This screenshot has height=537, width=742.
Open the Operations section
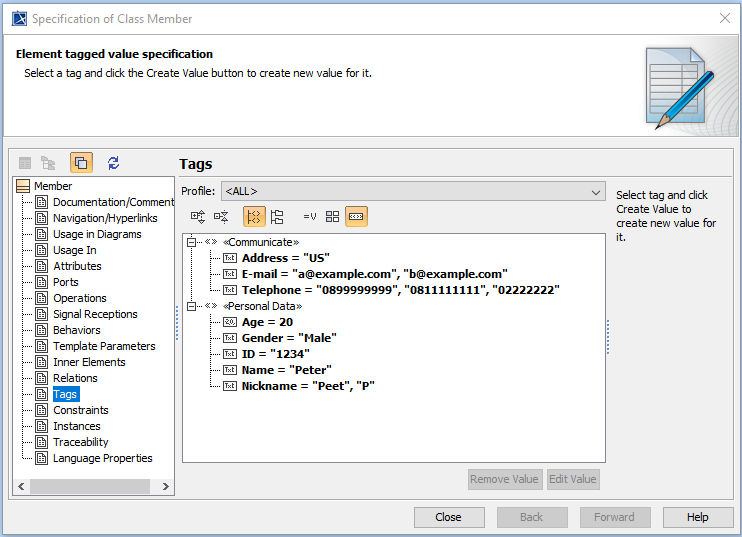[80, 298]
